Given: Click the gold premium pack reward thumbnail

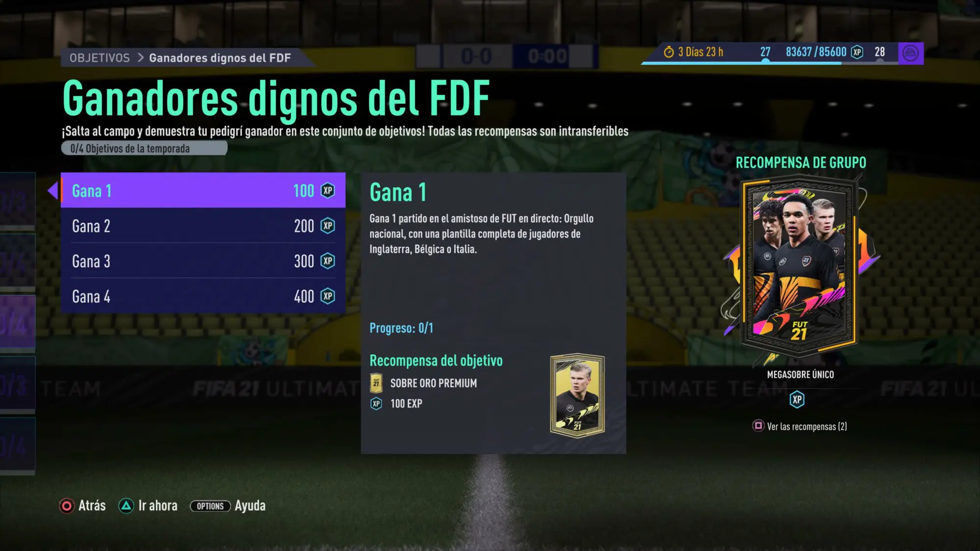Looking at the screenshot, I should pos(578,395).
